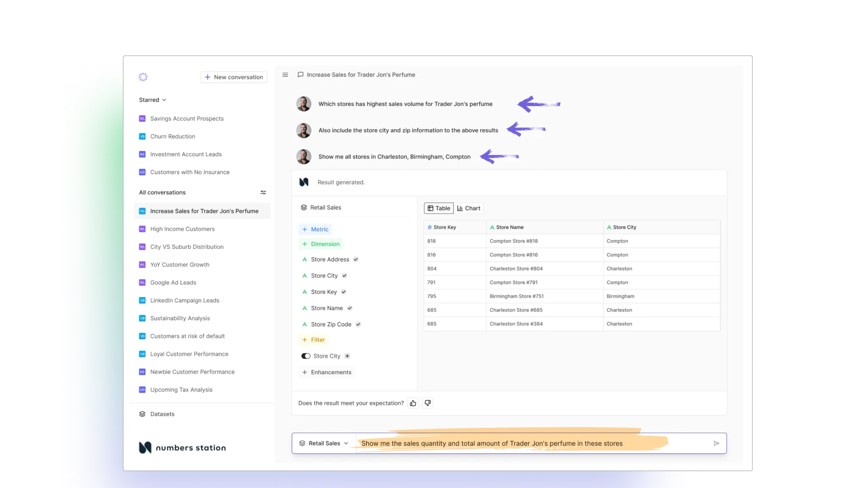
Task: Switch to the Chart view tab
Action: point(469,208)
